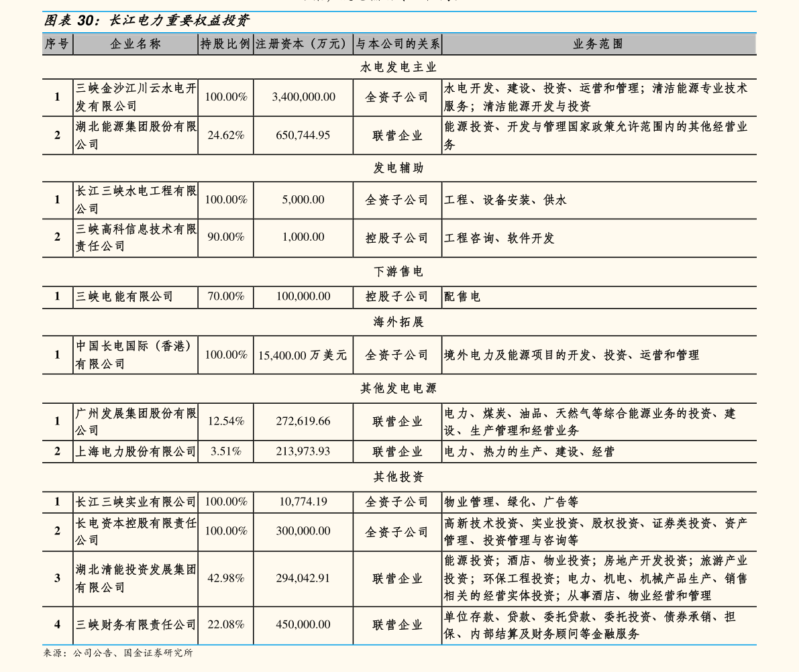Select company name "三峡财务有限责任公司"
This screenshot has width=799, height=672.
pyautogui.click(x=136, y=624)
